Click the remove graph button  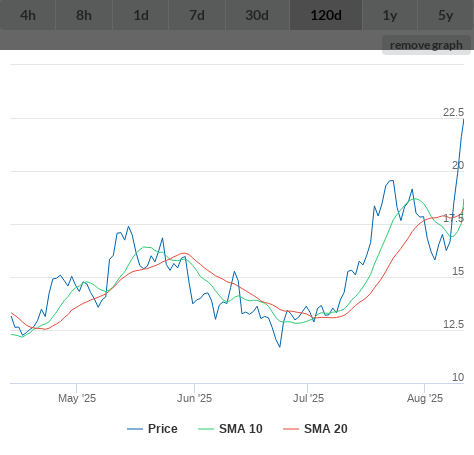coord(426,45)
